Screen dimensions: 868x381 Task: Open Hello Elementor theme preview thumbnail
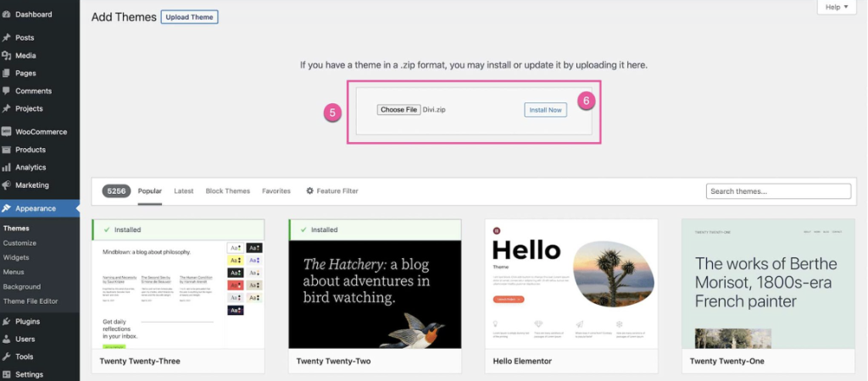[x=571, y=284]
